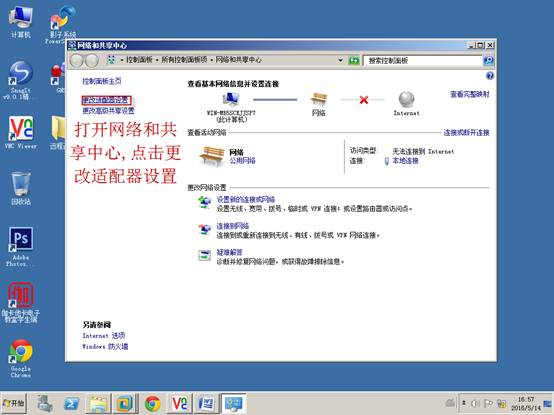Click the Network and Sharing Center breadcrumb
The width and height of the screenshot is (554, 415).
(238, 60)
